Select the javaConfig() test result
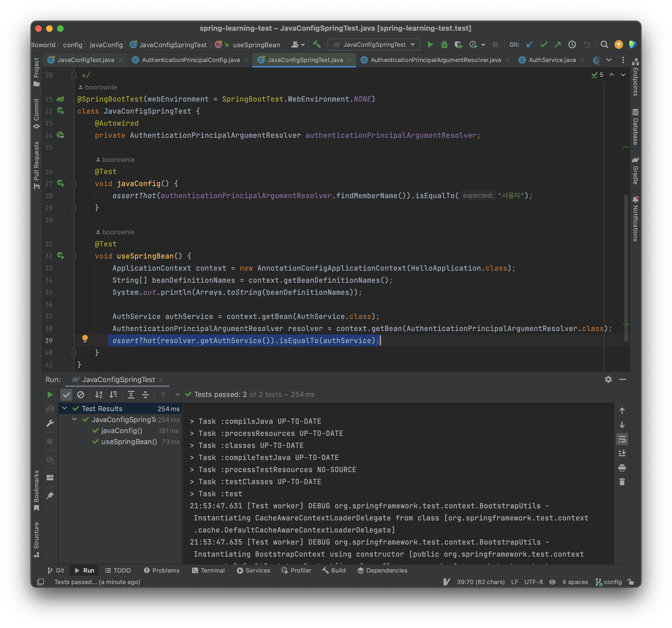The image size is (672, 628). (x=122, y=431)
